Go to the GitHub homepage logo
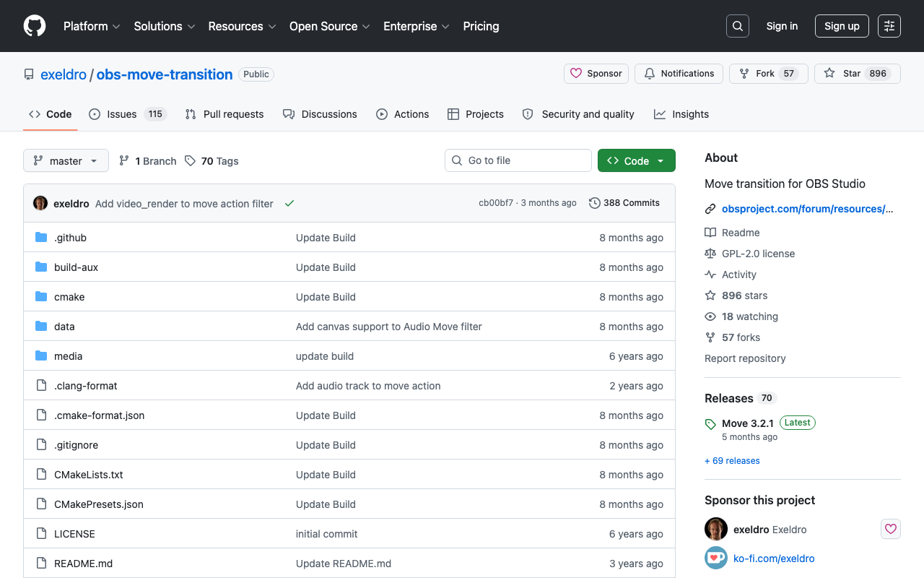Viewport: 924px width, 578px height. coord(35,26)
